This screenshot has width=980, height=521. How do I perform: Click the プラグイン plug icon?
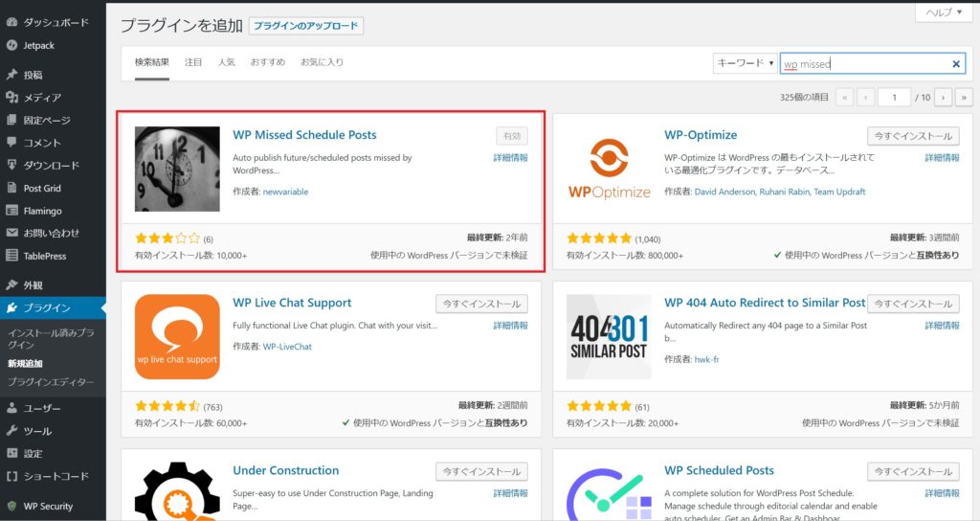11,307
